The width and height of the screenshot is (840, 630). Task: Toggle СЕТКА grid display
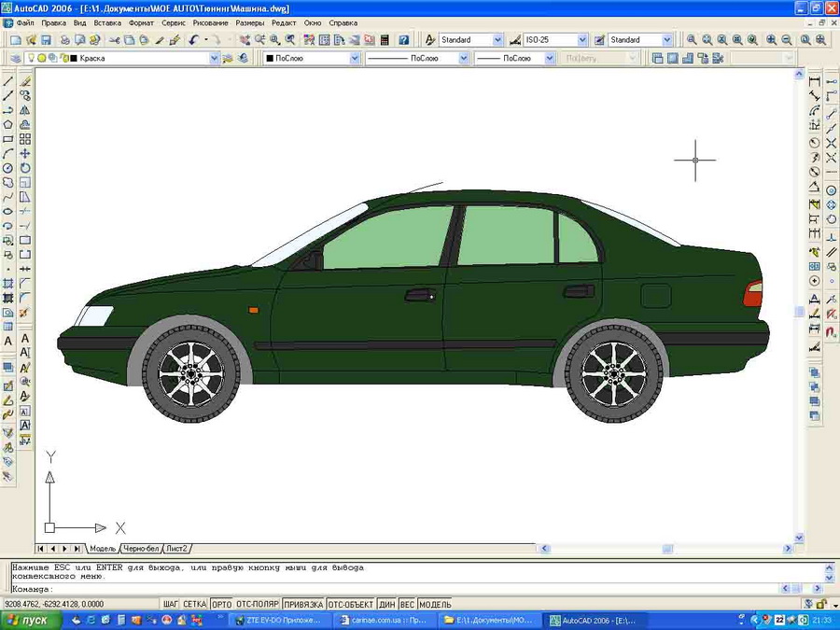[x=194, y=604]
